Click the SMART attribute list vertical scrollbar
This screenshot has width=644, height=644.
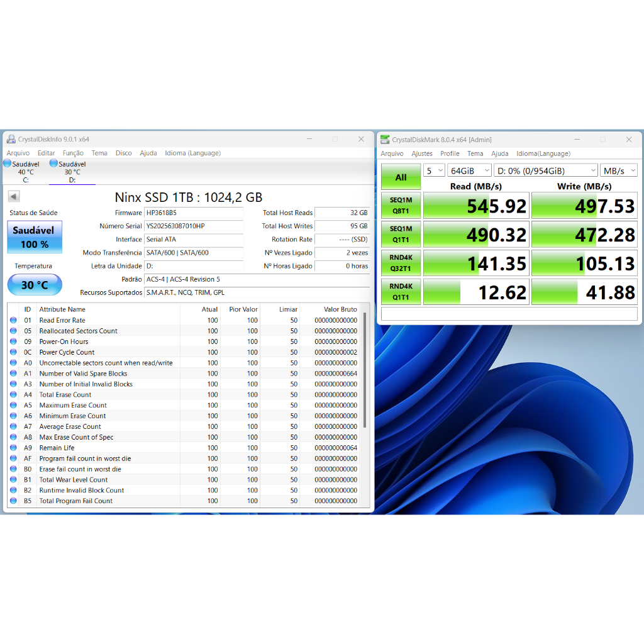pyautogui.click(x=364, y=371)
